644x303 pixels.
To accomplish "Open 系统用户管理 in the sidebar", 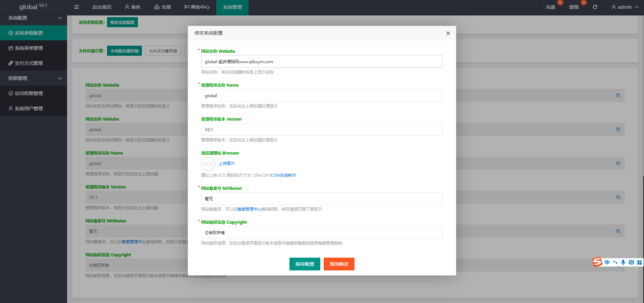I will click(x=34, y=109).
